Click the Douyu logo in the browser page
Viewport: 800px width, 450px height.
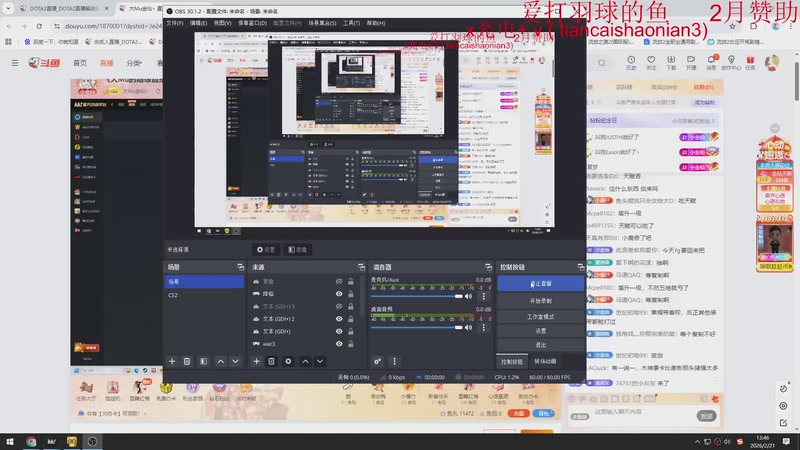pos(44,63)
